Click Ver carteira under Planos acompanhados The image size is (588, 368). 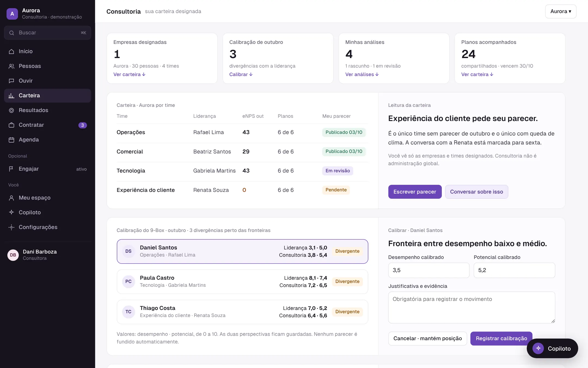tap(477, 74)
